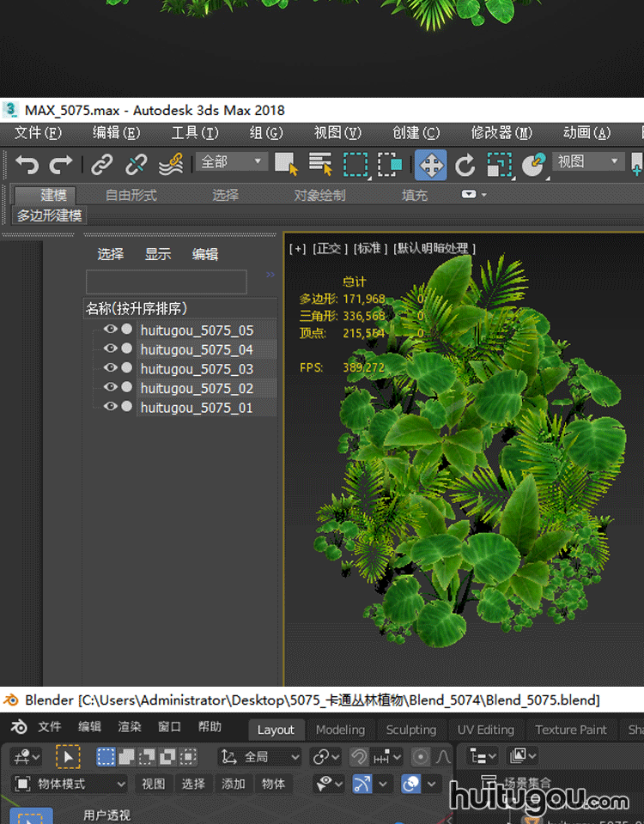The width and height of the screenshot is (644, 824).
Task: Click the Select by Name list icon
Action: tap(320, 164)
